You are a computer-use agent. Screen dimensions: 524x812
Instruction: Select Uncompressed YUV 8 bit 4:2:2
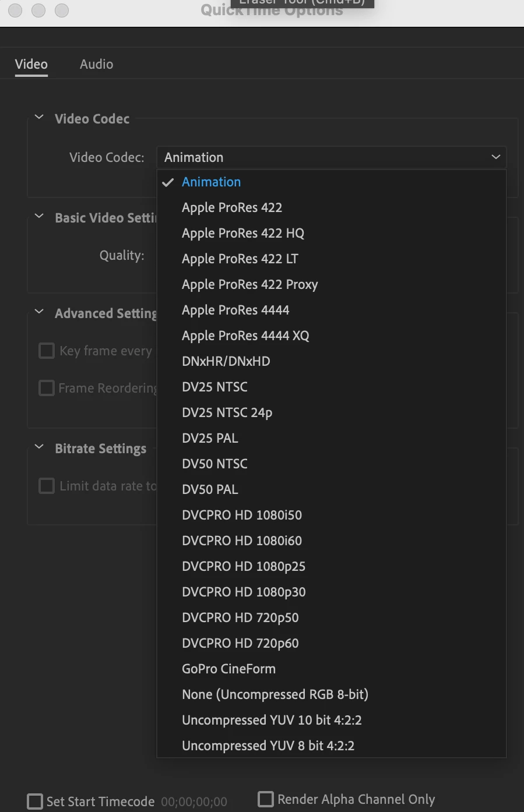(x=331, y=746)
